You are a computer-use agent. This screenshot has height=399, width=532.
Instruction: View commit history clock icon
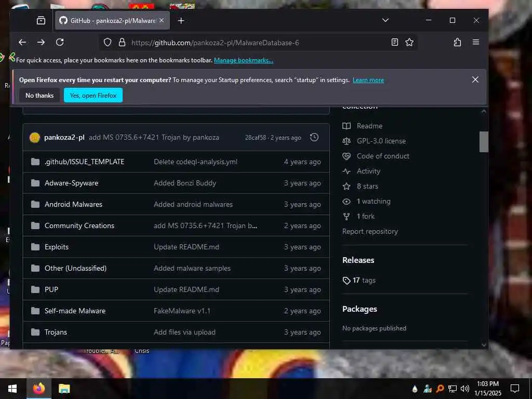(x=314, y=137)
